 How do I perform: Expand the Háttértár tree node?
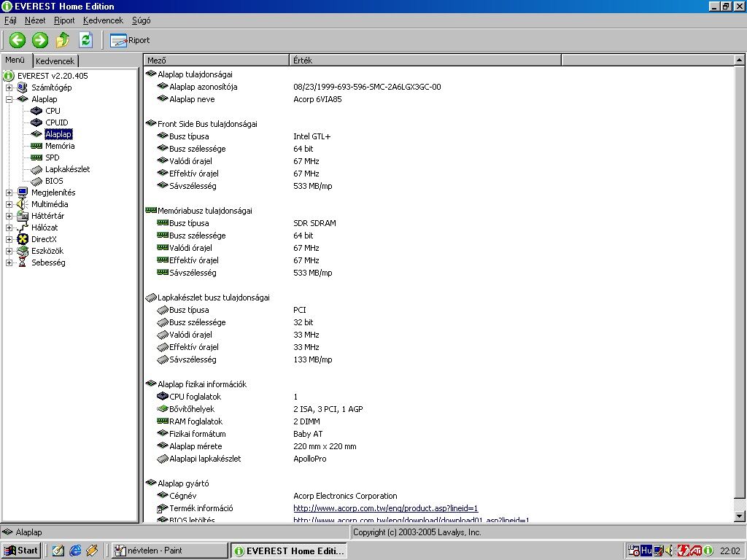(x=9, y=216)
